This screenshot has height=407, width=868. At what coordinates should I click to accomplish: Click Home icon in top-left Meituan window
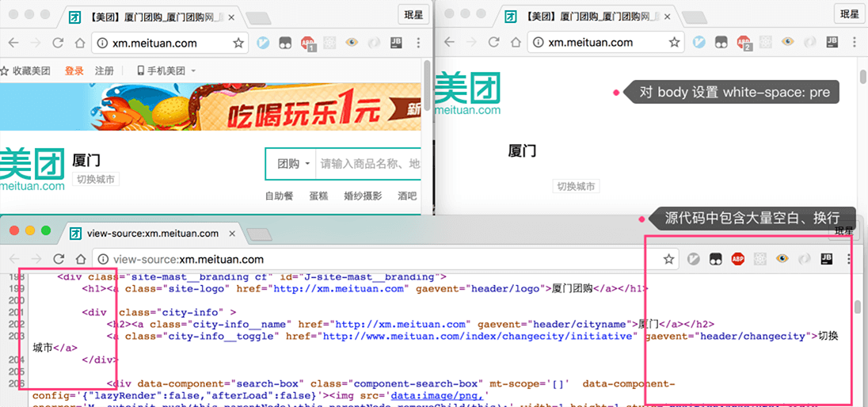point(79,43)
